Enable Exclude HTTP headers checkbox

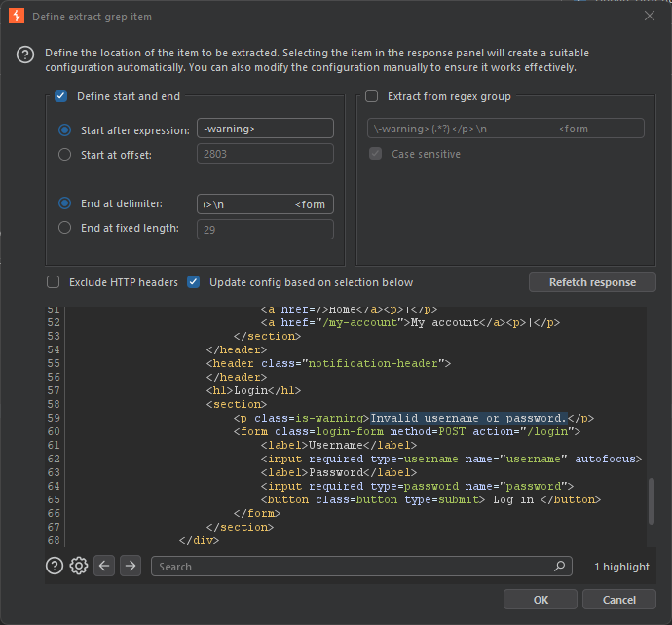tap(54, 282)
